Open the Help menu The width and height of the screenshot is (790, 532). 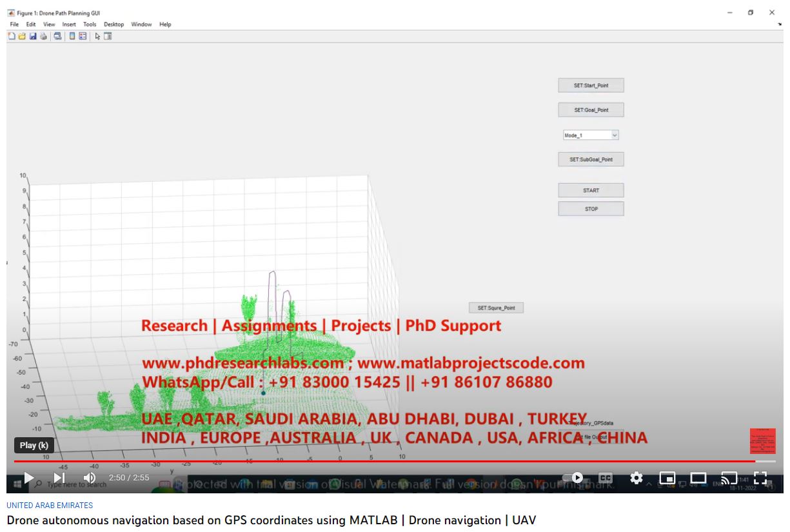165,25
